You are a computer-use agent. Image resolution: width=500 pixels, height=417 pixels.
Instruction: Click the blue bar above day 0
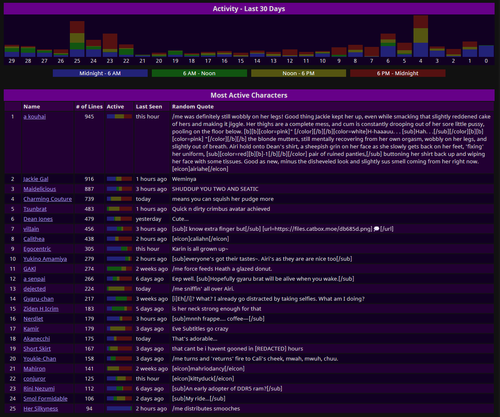click(x=486, y=51)
